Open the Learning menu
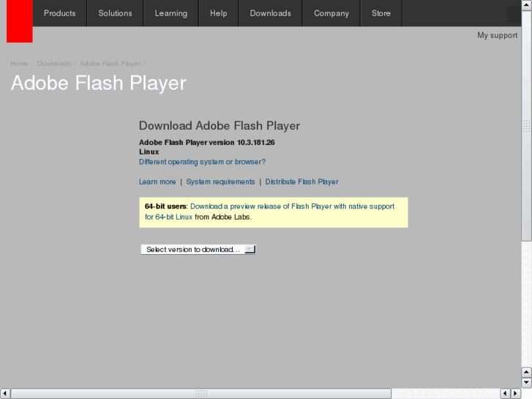The image size is (532, 399). [171, 13]
